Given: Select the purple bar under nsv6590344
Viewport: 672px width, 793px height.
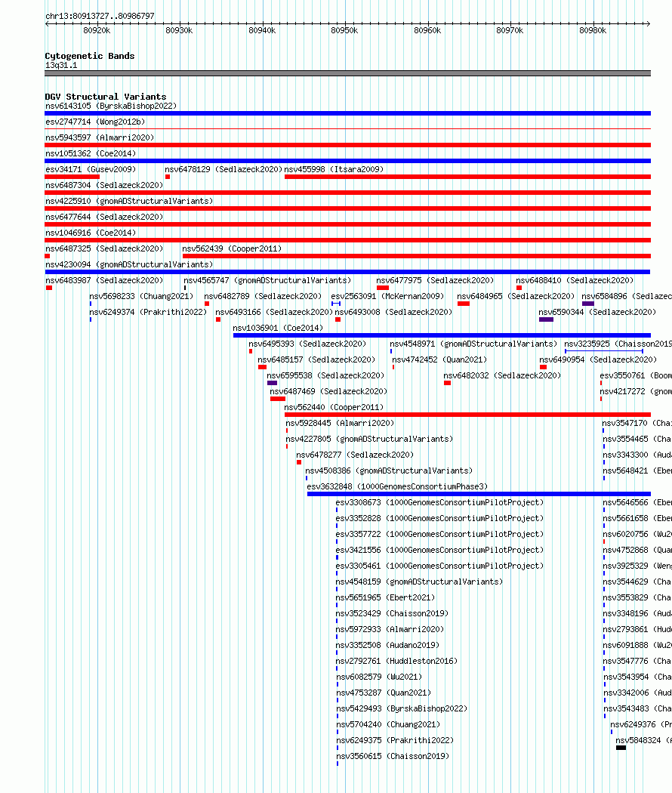Looking at the screenshot, I should tap(546, 319).
